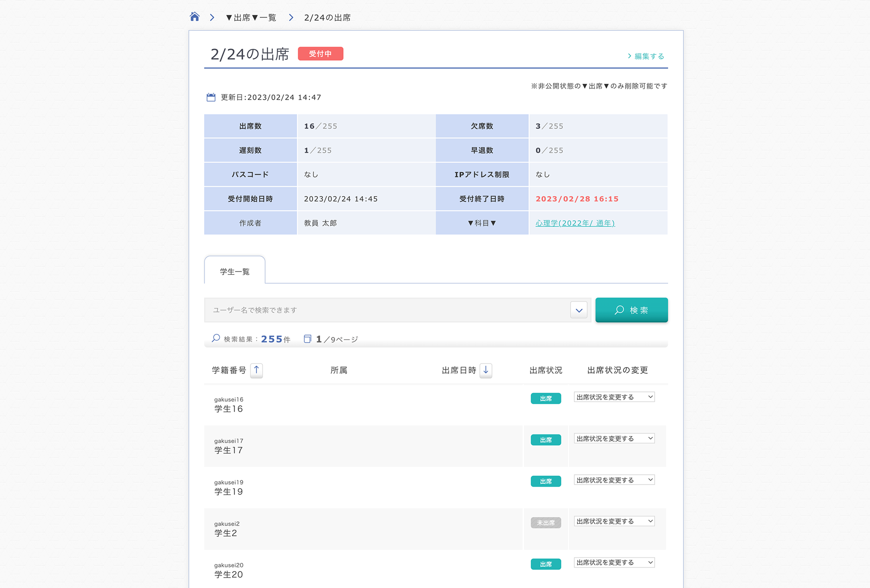This screenshot has height=588, width=870.
Task: Open attendance change dropdown for 学生2
Action: (614, 521)
